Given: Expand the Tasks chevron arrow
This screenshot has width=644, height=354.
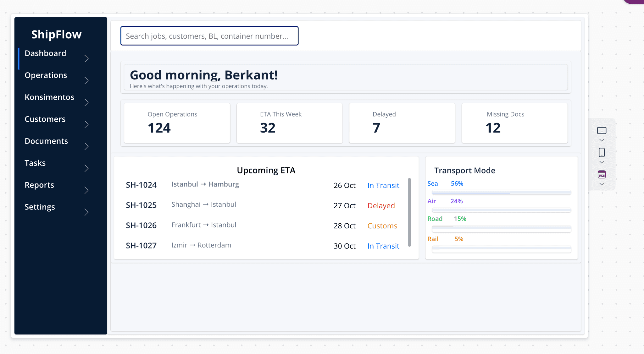Looking at the screenshot, I should click(x=86, y=168).
